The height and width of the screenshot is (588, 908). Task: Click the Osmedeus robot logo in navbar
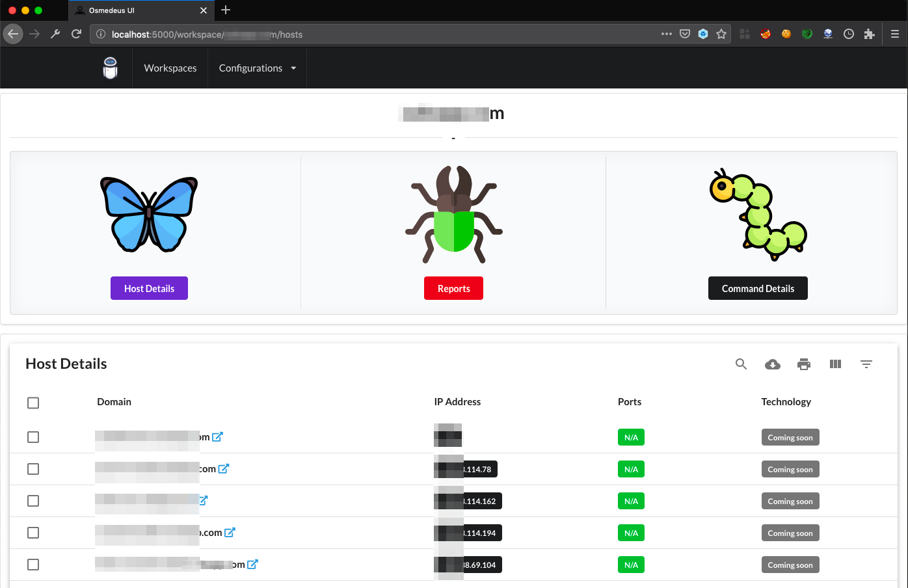pos(109,68)
